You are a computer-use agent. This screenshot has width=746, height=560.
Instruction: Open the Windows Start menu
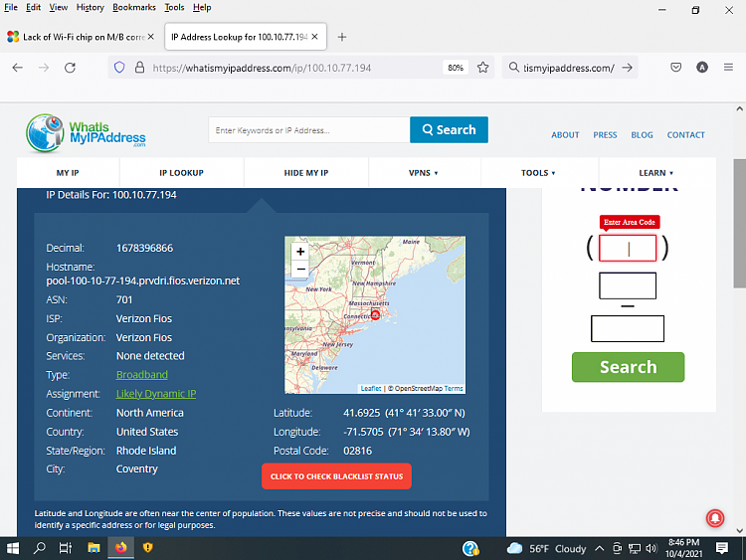click(x=13, y=548)
